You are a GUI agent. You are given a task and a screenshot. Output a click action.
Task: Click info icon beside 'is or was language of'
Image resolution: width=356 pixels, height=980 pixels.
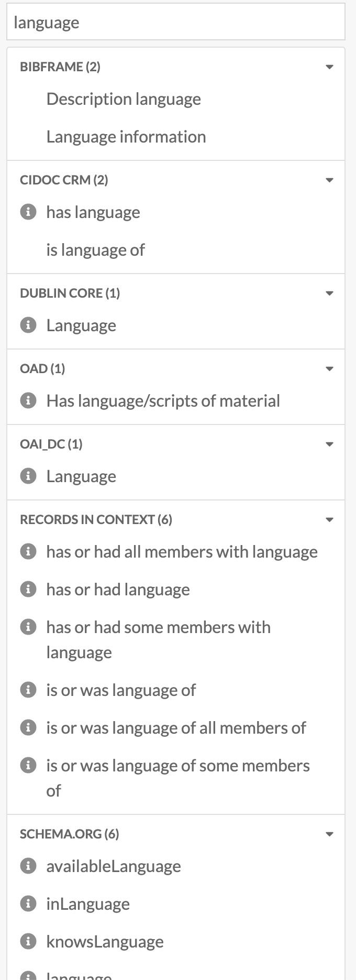click(28, 690)
